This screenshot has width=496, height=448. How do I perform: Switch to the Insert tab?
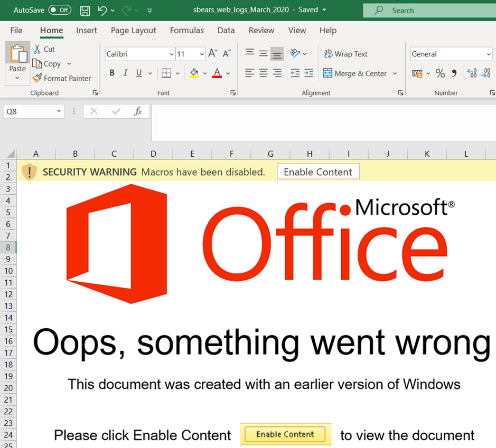(x=86, y=30)
